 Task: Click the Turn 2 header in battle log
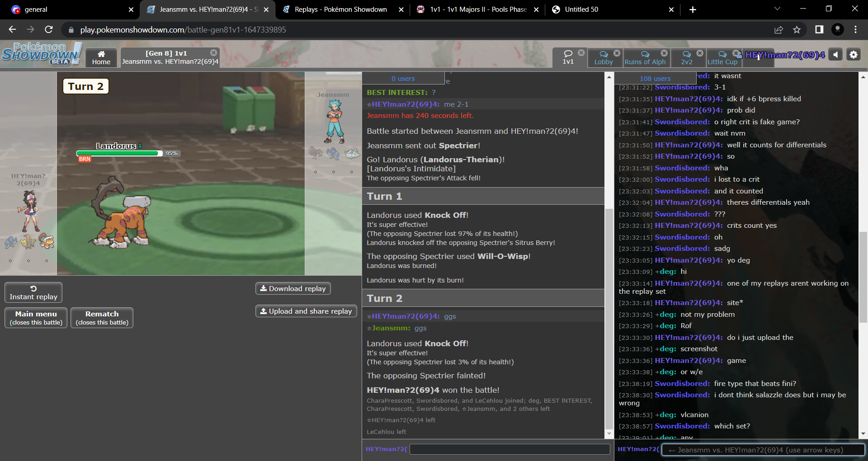point(483,298)
